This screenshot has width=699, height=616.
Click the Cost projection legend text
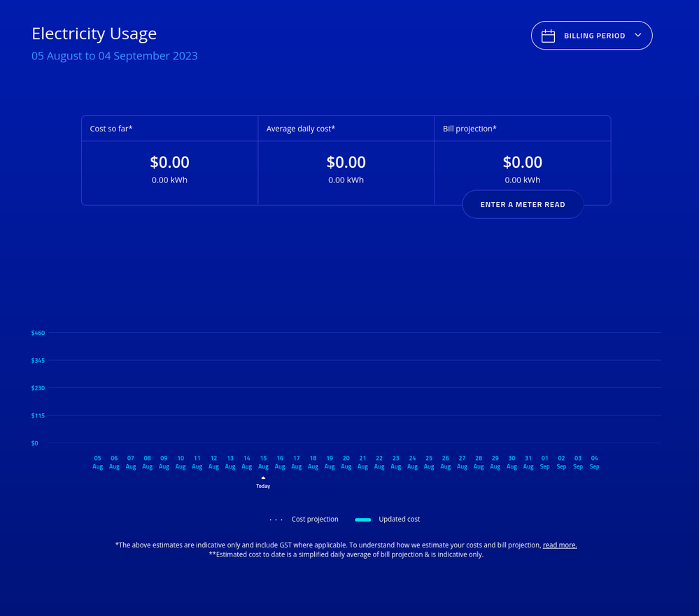pos(315,520)
